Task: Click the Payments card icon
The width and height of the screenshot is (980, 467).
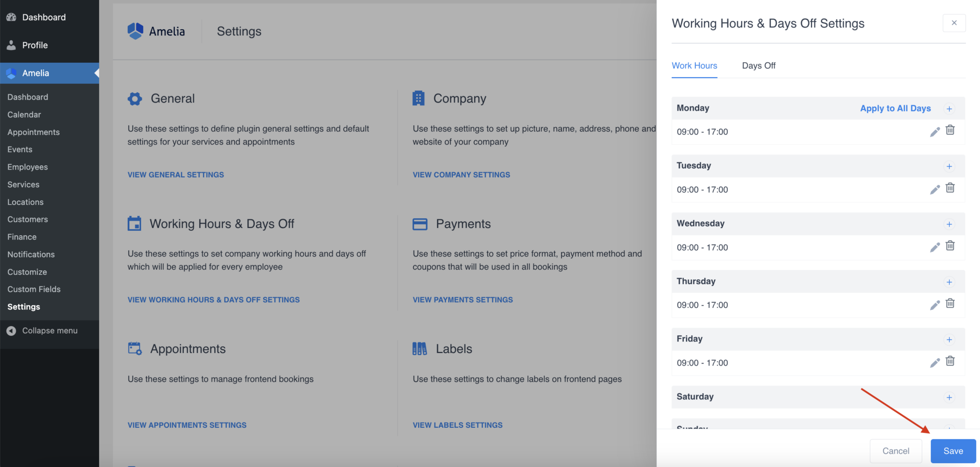Action: (x=420, y=224)
